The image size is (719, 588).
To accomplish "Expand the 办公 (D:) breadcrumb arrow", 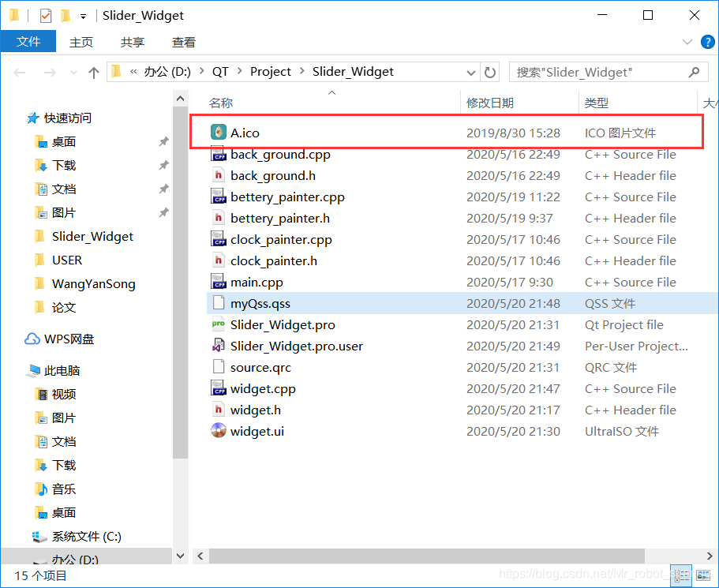I will click(x=202, y=72).
